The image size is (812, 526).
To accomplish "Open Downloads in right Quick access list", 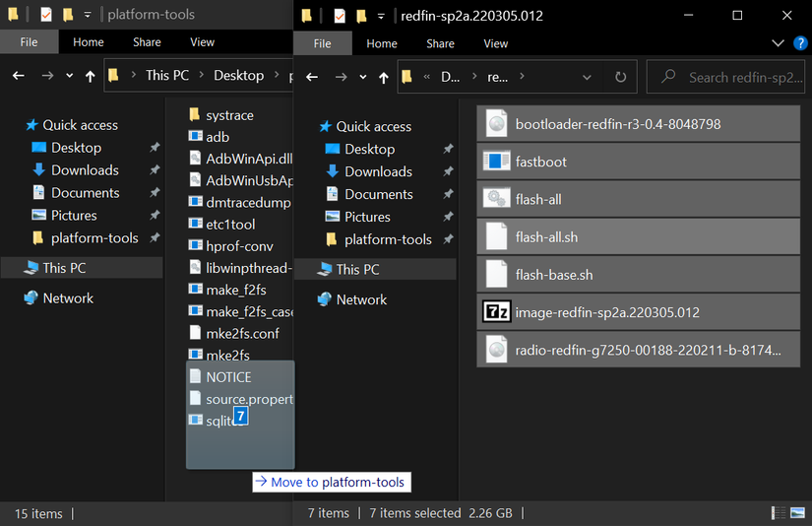I will 378,171.
